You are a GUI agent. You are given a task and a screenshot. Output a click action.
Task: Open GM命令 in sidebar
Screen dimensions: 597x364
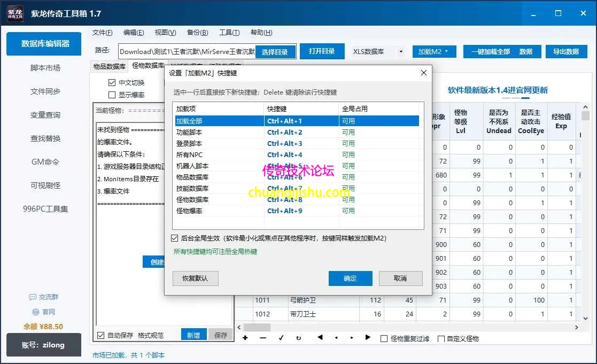click(45, 162)
